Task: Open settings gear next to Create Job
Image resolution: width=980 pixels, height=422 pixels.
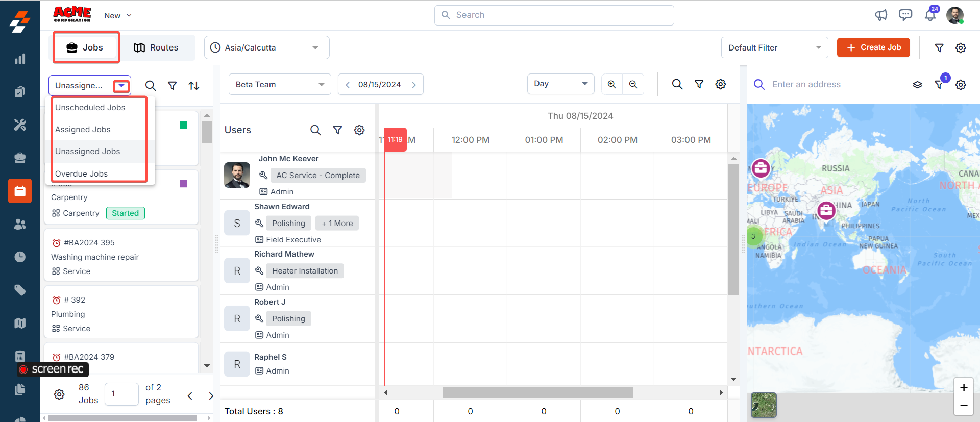Action: click(x=961, y=47)
